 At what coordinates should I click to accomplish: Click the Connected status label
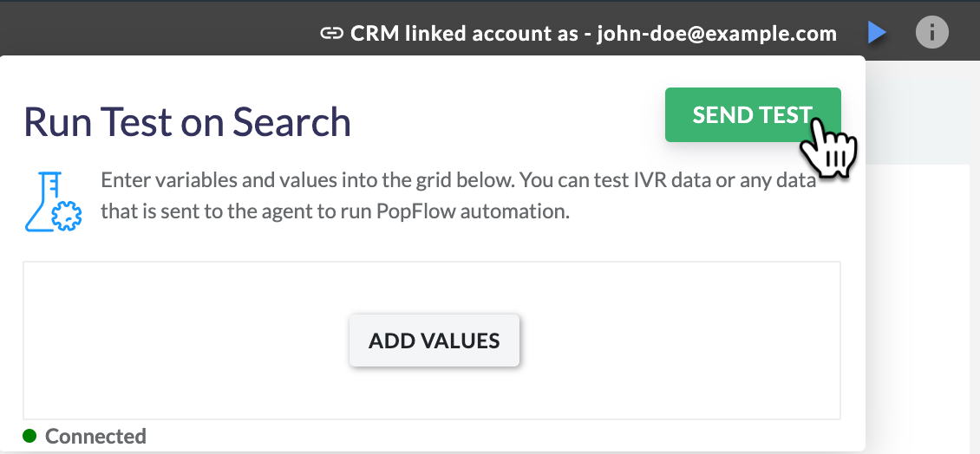coord(95,436)
